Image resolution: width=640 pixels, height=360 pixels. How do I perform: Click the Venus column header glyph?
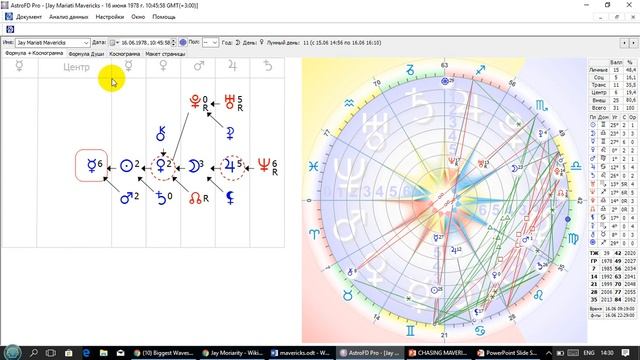163,66
